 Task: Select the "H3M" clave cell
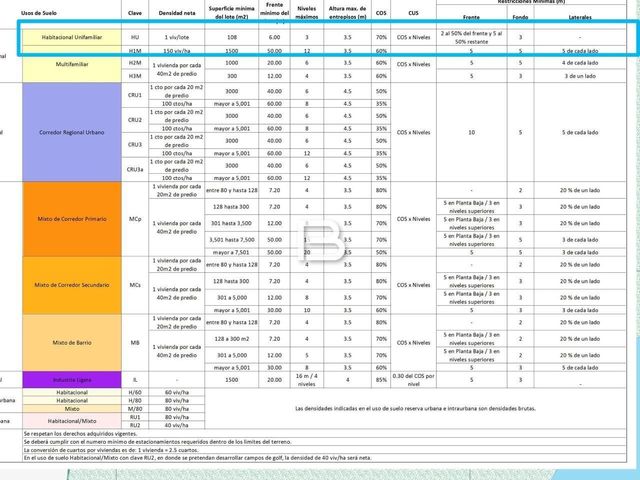click(135, 76)
